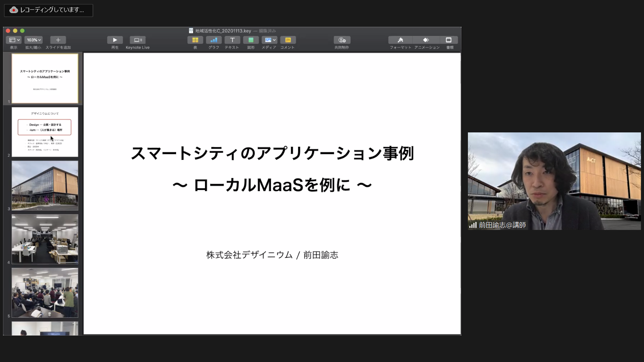The image size is (644, 362).
Task: Click the Keynote document icon in title bar
Action: 191,31
